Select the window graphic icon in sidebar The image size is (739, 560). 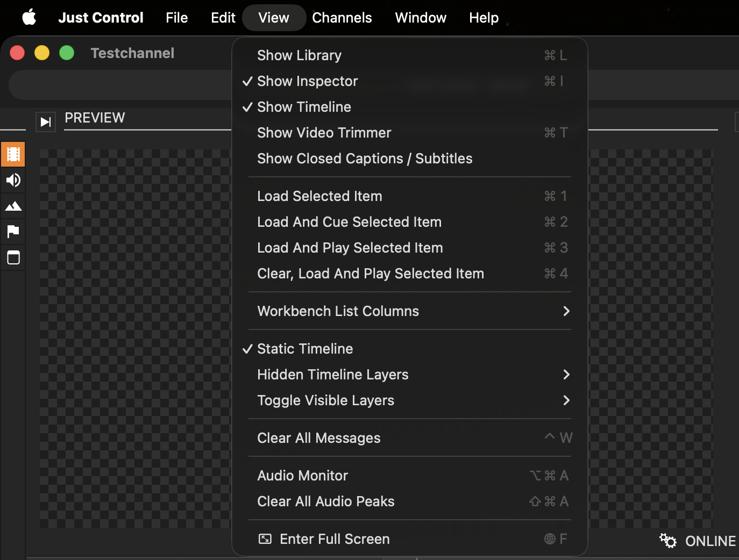[13, 257]
